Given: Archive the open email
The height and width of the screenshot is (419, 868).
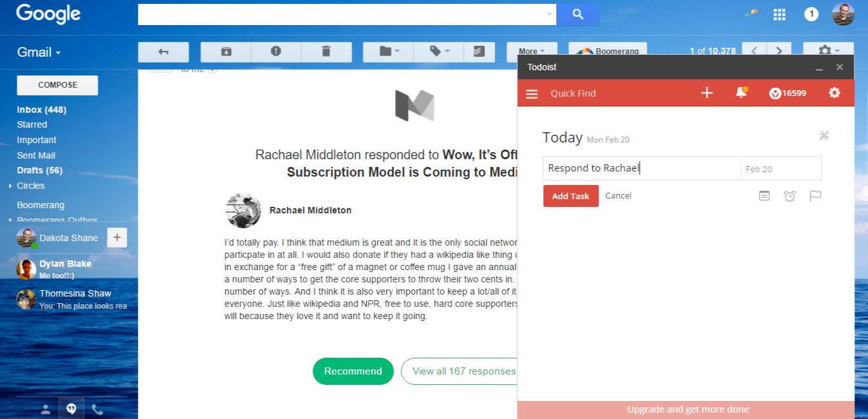Looking at the screenshot, I should (x=226, y=52).
